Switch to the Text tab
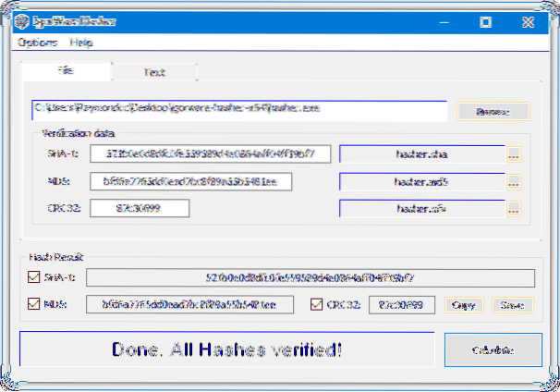 point(153,71)
